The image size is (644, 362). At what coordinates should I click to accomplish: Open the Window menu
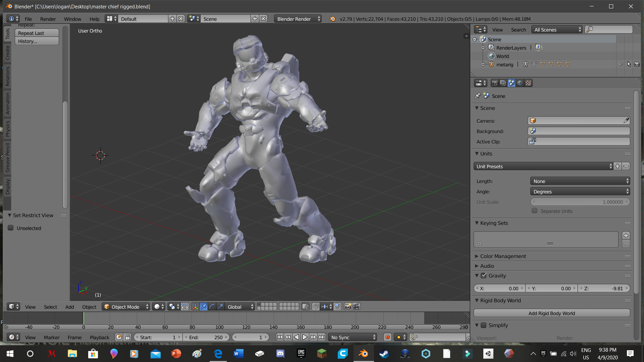72,19
